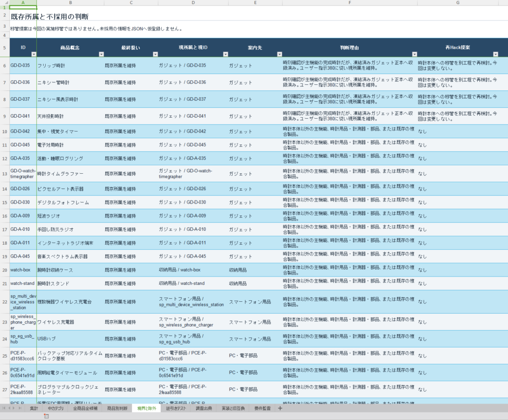Open the 判断理由 column filter dropdown

(415, 54)
